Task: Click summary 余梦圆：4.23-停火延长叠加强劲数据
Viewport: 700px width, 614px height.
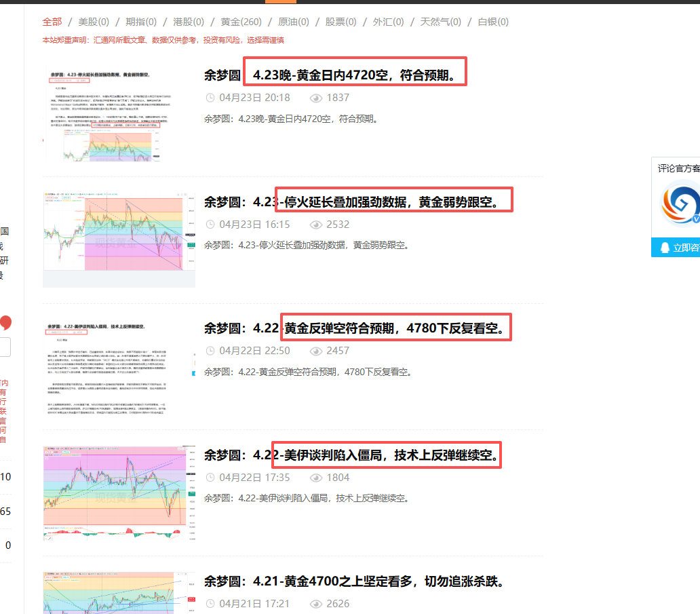Action: click(x=307, y=245)
